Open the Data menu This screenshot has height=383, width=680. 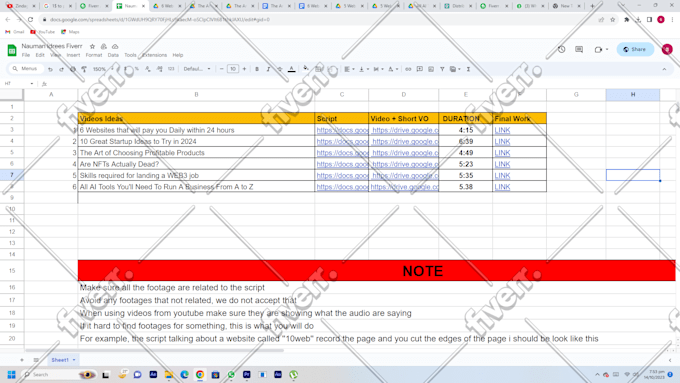[113, 55]
